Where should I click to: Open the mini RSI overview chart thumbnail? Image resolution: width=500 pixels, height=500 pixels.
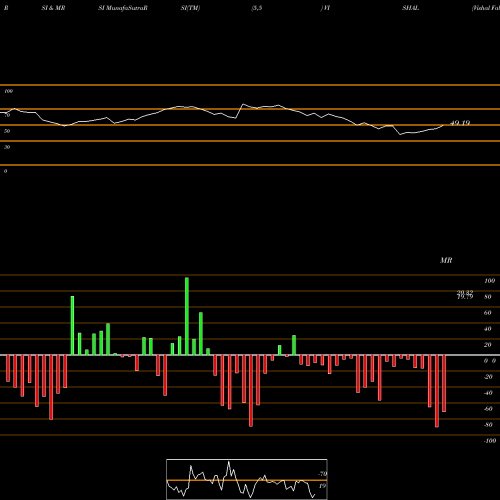247,479
